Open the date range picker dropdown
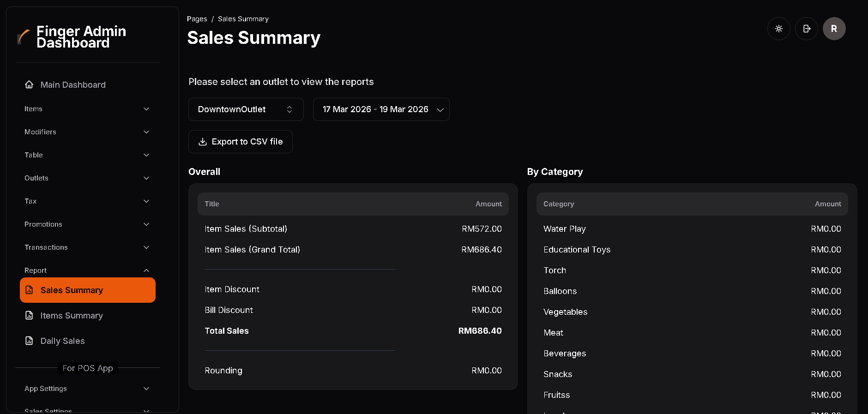This screenshot has width=868, height=414. pos(381,109)
